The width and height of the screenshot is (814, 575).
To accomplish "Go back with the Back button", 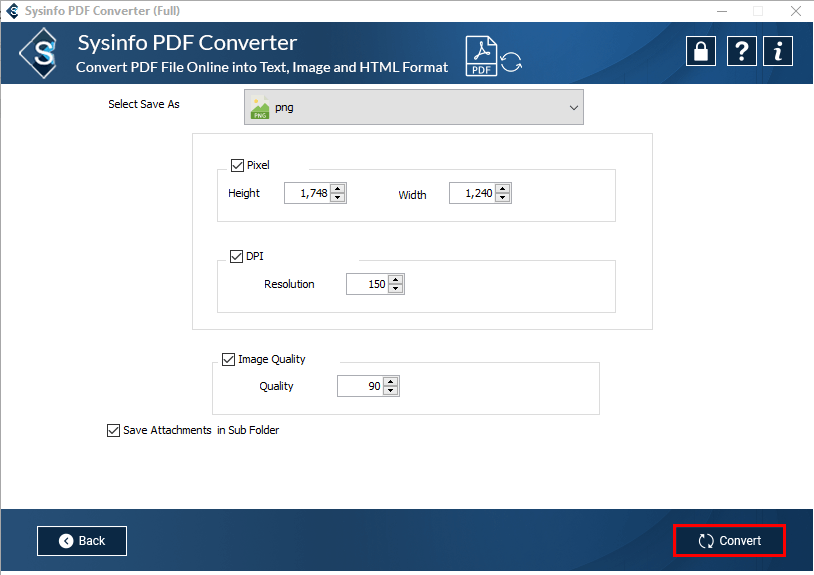I will pos(82,541).
